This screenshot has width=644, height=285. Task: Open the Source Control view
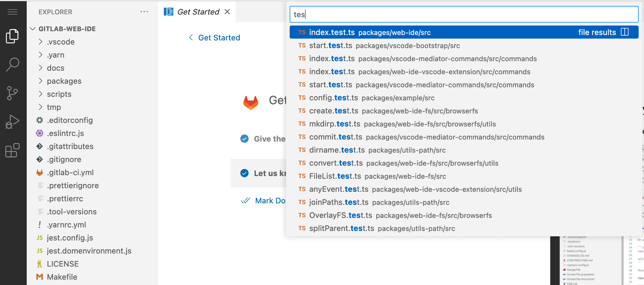pyautogui.click(x=12, y=93)
